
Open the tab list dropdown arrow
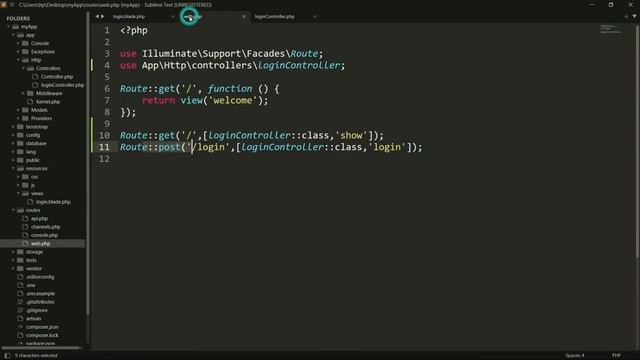634,16
